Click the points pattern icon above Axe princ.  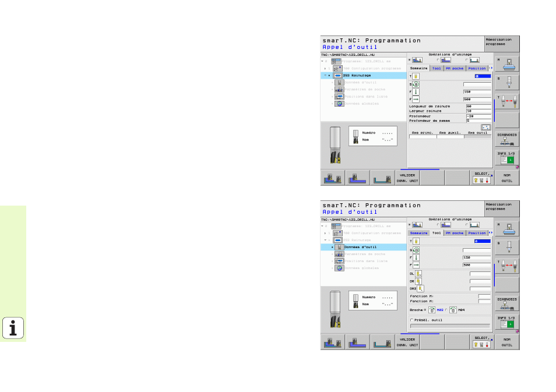click(x=485, y=127)
